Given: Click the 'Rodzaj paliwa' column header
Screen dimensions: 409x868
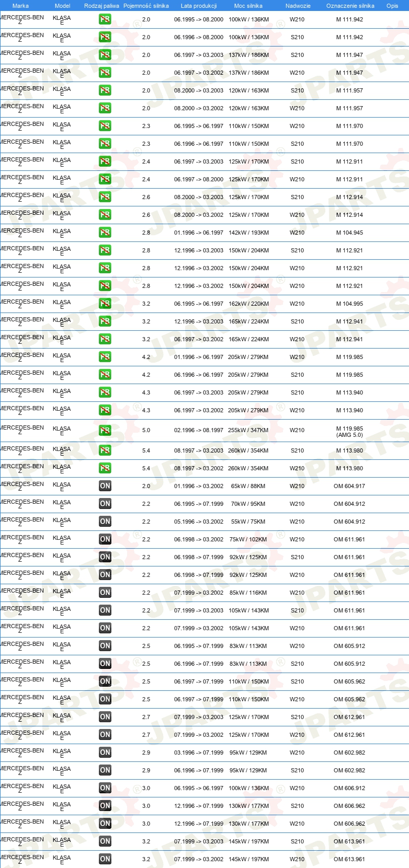Looking at the screenshot, I should pyautogui.click(x=101, y=6).
